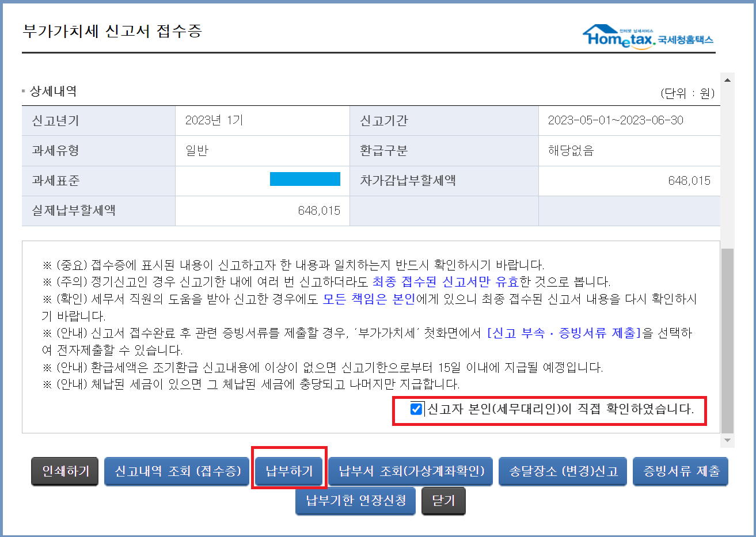Open 납부서 조회(가상계좌확인)
This screenshot has height=537, width=756.
[x=411, y=471]
